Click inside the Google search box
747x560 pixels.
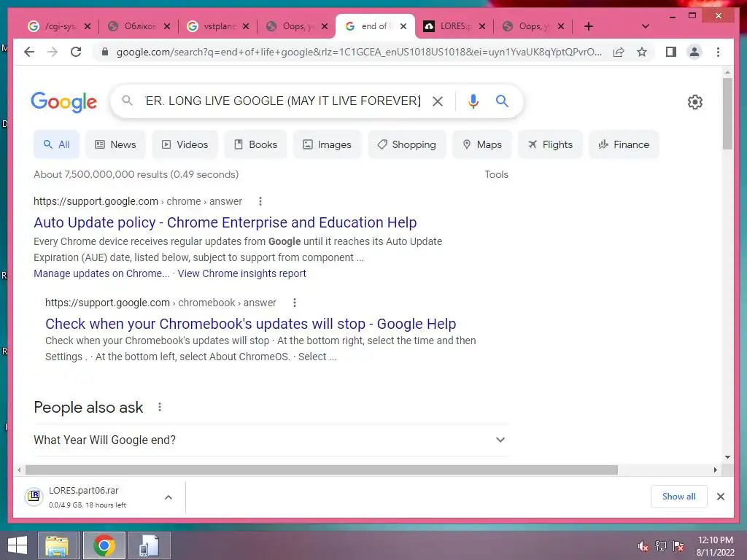pyautogui.click(x=282, y=101)
